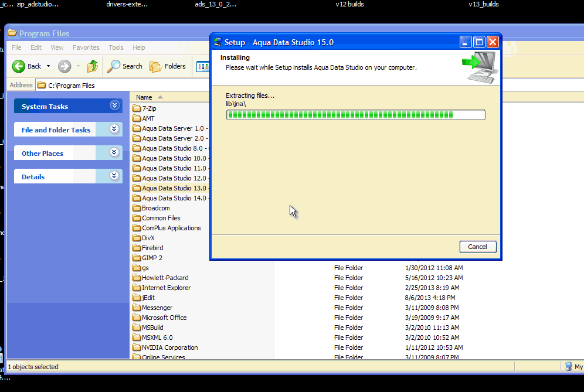Select the ComPlus Applications folder icon

coord(137,228)
